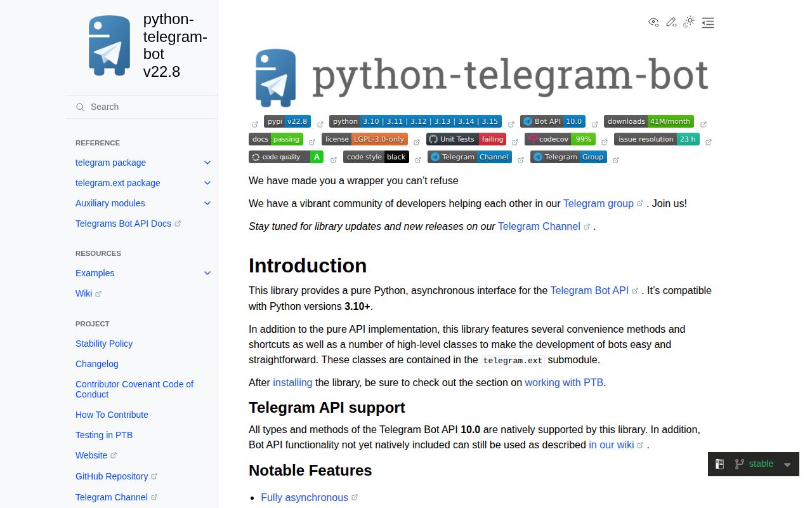Viewport: 812px width, 508px height.
Task: Expand the Examples section chevron
Action: tap(207, 273)
